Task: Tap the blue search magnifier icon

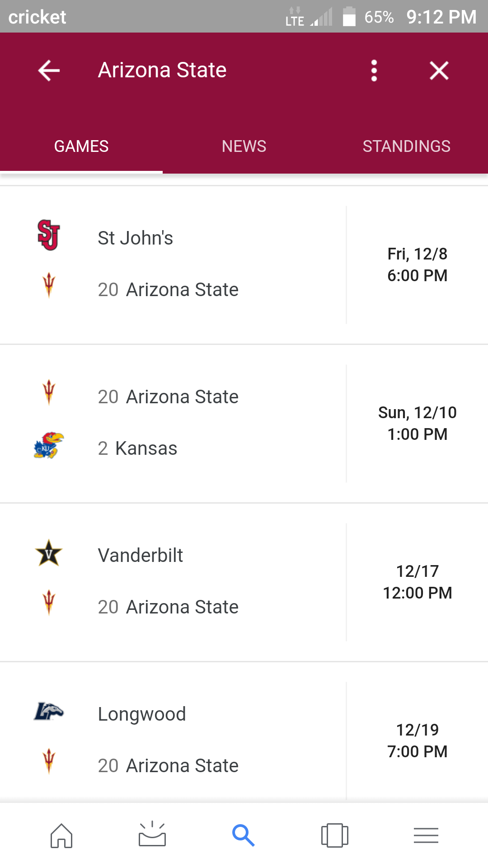Action: click(x=244, y=835)
